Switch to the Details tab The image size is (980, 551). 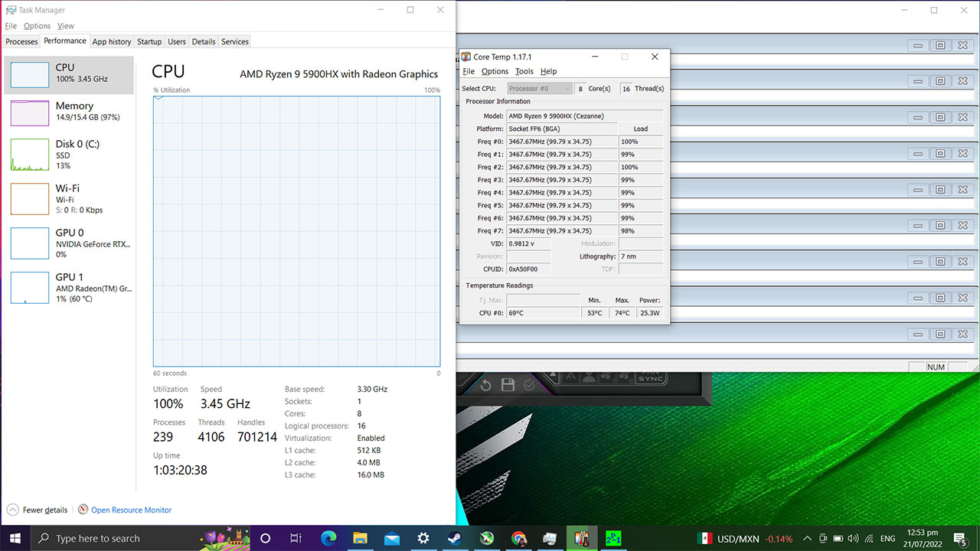pyautogui.click(x=204, y=42)
